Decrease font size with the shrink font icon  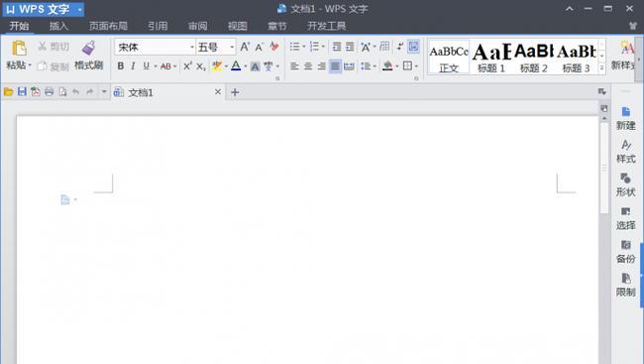[x=259, y=48]
